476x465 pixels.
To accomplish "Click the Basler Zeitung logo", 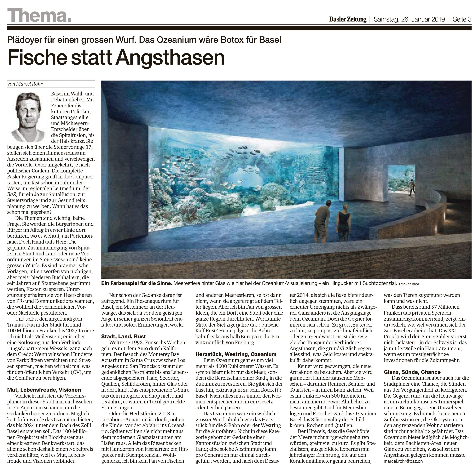I will click(x=348, y=19).
